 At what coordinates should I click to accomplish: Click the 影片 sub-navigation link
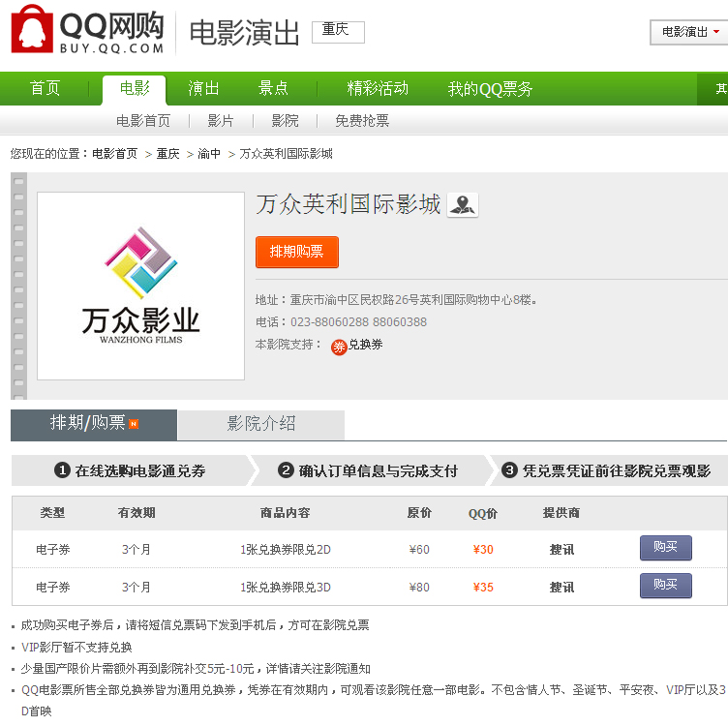pyautogui.click(x=220, y=121)
